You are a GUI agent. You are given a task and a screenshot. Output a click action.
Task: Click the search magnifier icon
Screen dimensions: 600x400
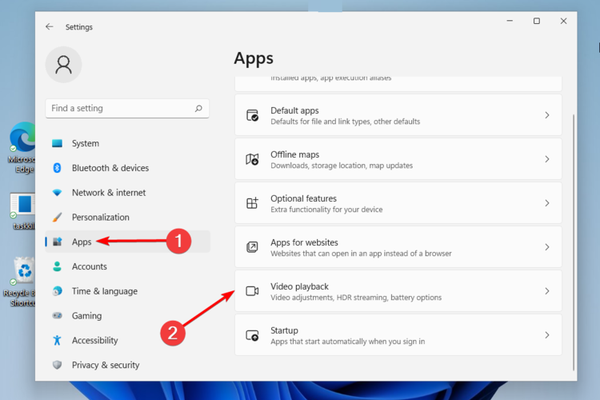[x=199, y=108]
